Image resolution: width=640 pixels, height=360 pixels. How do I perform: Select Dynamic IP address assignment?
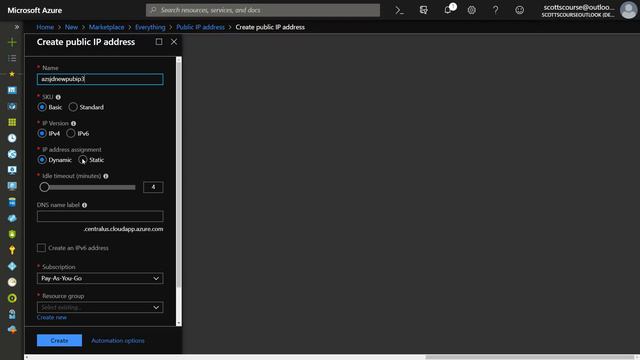click(x=42, y=160)
